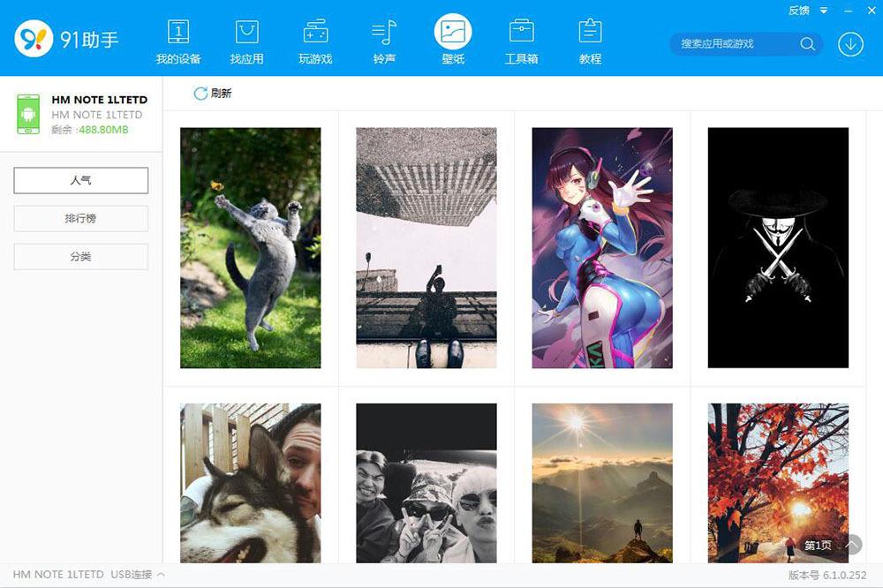
Task: Click the 488.80MB remaining storage value
Action: (103, 130)
